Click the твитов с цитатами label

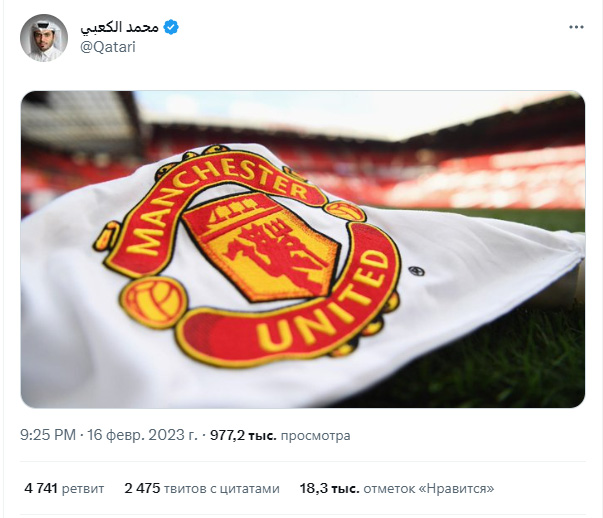pyautogui.click(x=222, y=489)
